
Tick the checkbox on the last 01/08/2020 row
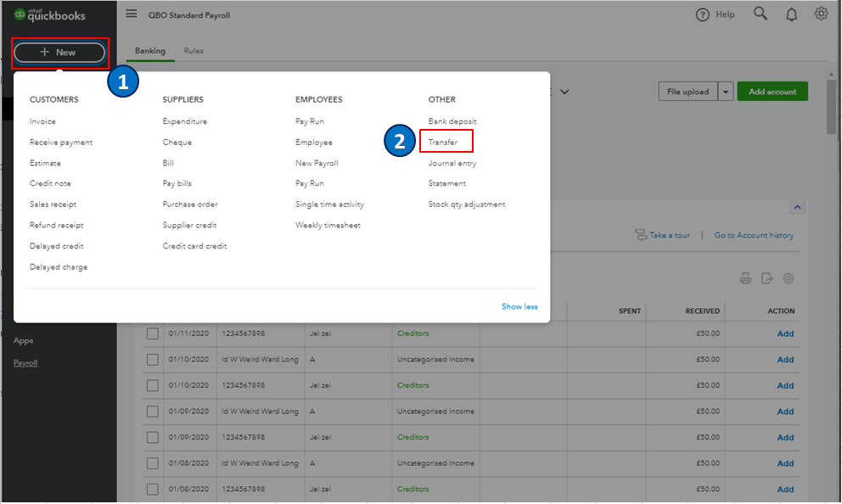click(x=153, y=489)
